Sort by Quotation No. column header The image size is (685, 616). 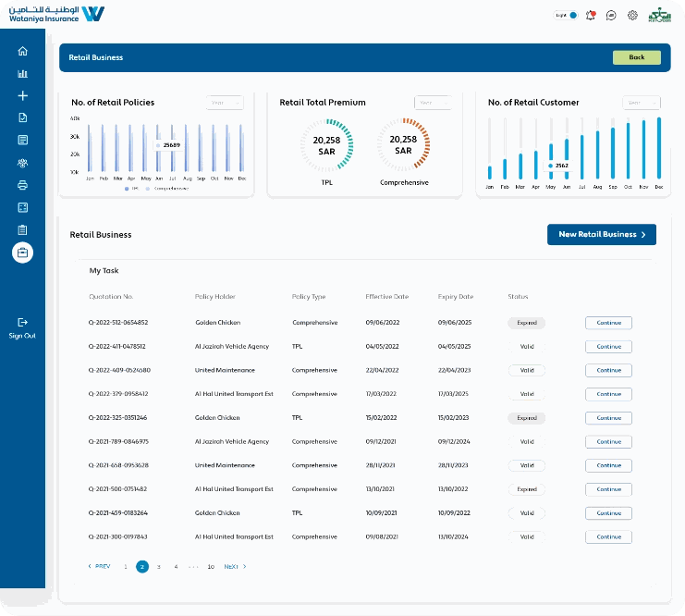click(111, 296)
